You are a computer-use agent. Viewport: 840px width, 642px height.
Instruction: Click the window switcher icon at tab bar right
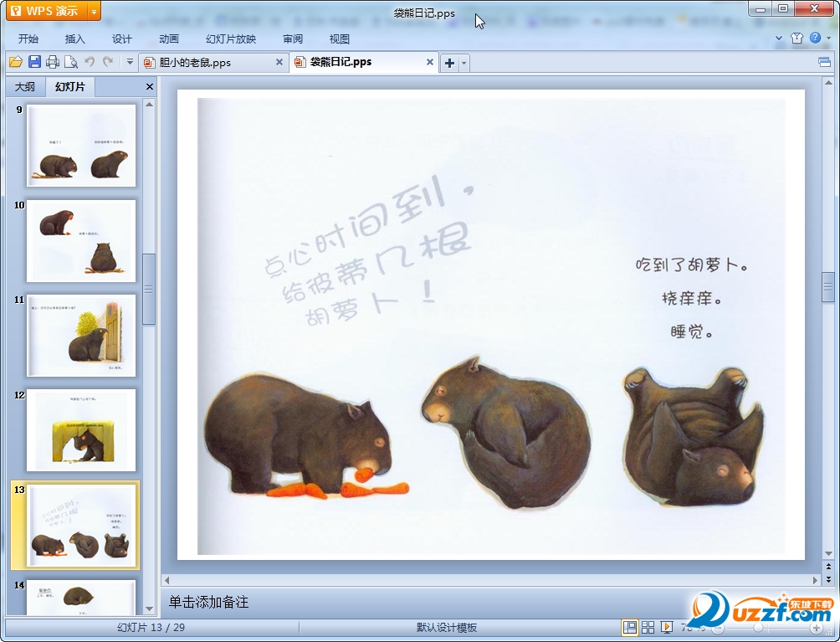824,62
